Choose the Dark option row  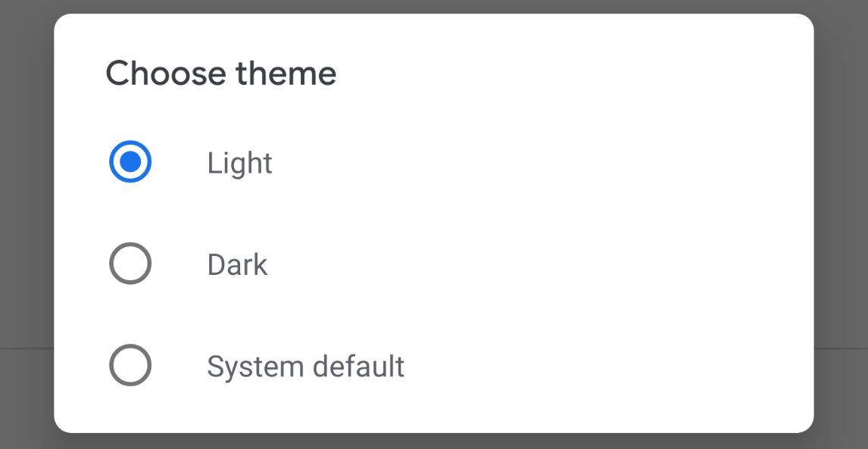pyautogui.click(x=434, y=263)
